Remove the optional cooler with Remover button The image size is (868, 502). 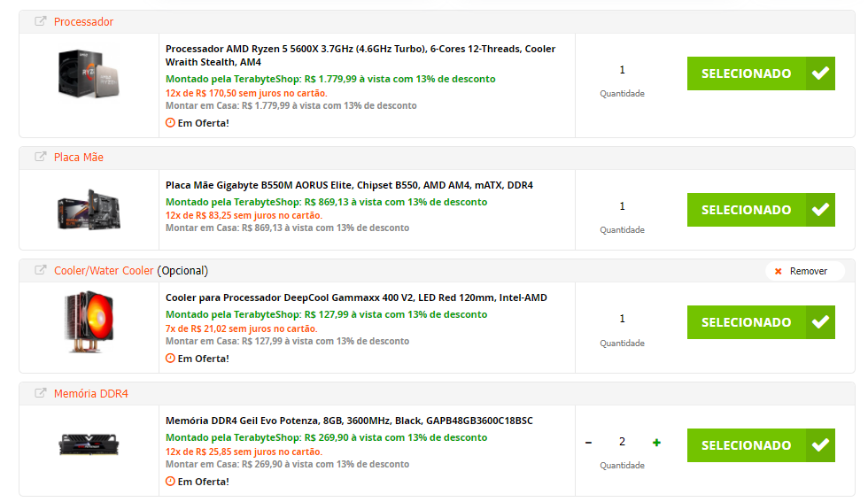(x=805, y=271)
